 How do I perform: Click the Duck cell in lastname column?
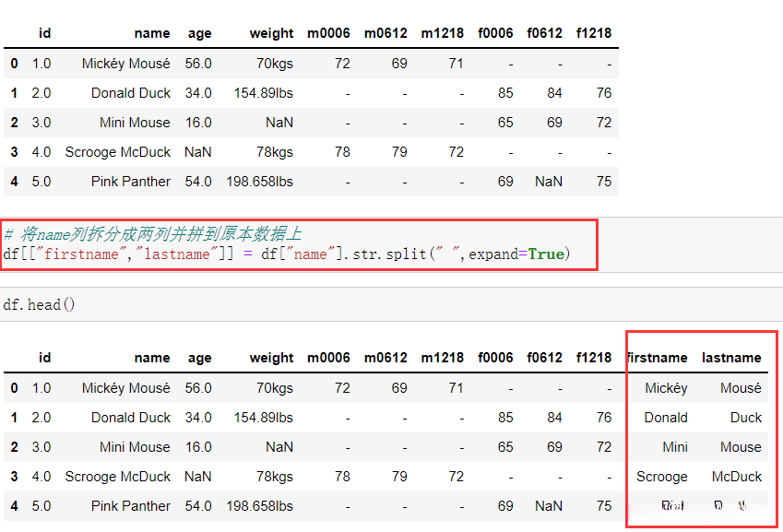click(x=746, y=418)
